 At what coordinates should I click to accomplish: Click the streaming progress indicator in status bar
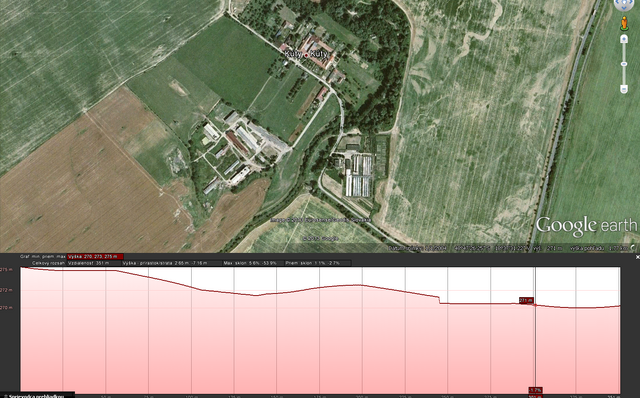633,247
